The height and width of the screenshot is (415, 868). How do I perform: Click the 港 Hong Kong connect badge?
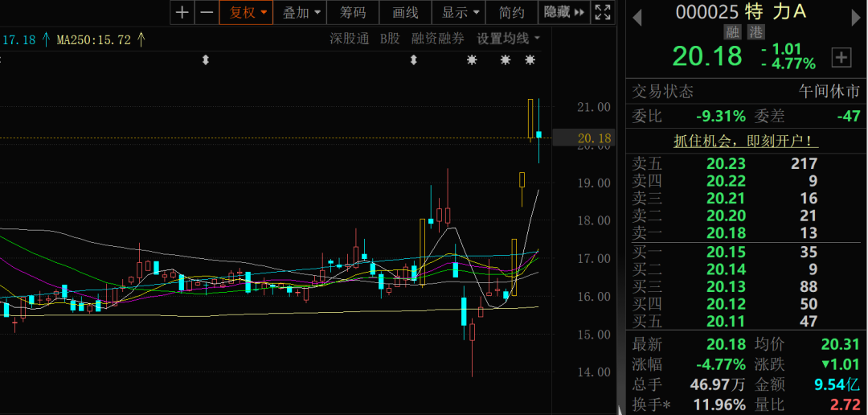pyautogui.click(x=755, y=32)
